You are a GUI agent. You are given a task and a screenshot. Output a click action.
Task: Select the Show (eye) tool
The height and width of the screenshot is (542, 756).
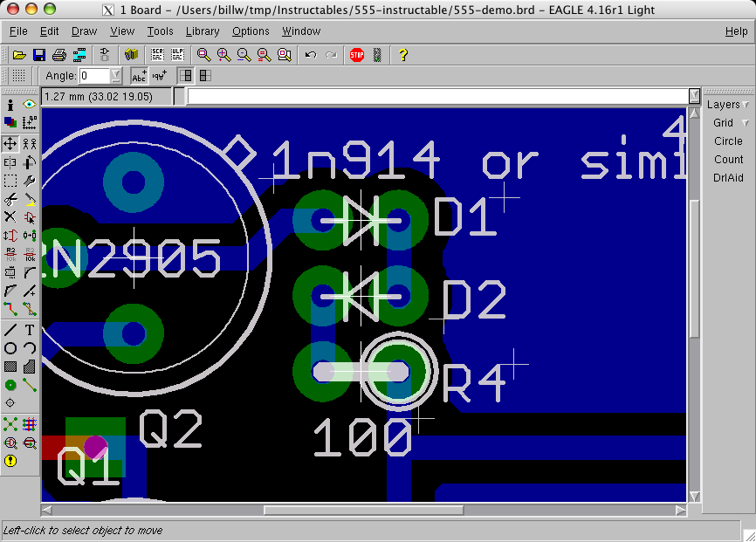tap(30, 104)
